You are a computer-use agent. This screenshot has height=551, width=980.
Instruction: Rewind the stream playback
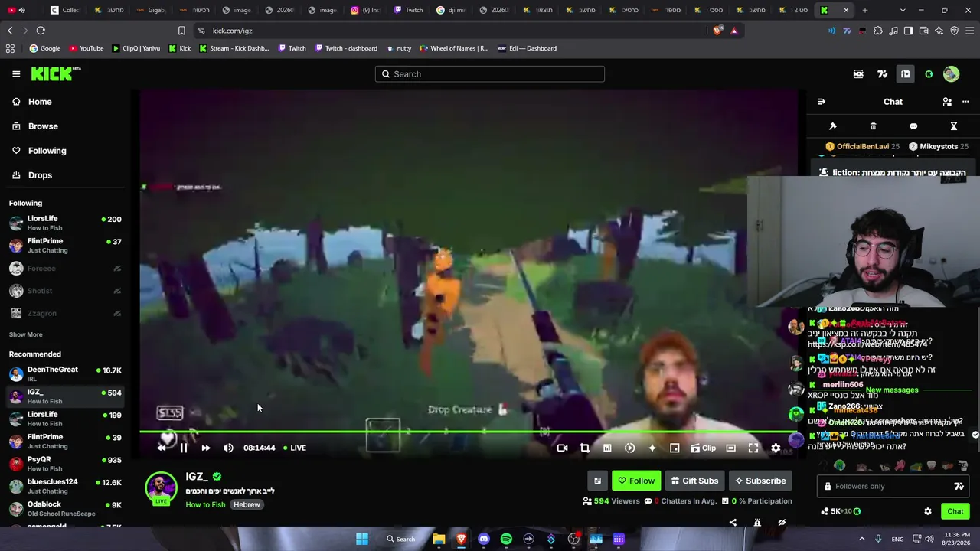(x=162, y=448)
